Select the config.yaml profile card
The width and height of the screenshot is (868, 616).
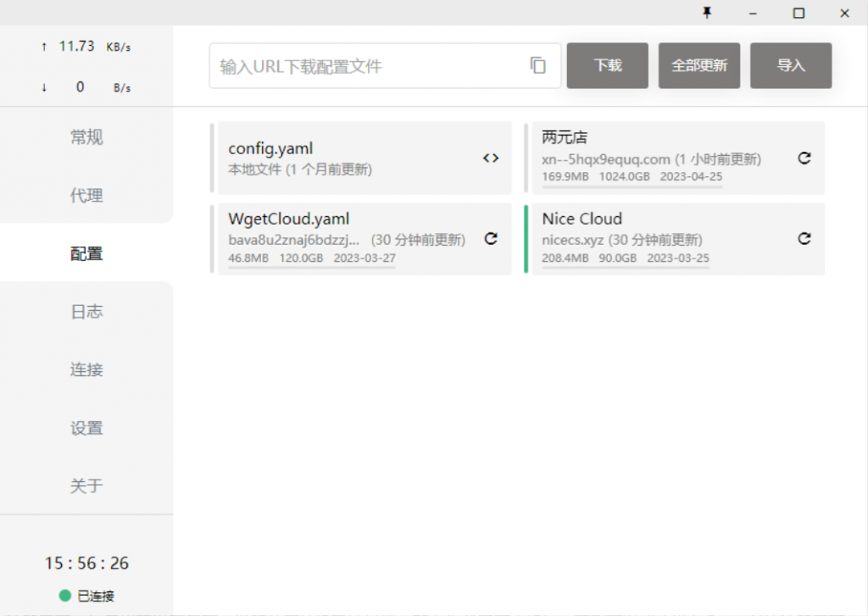[364, 158]
